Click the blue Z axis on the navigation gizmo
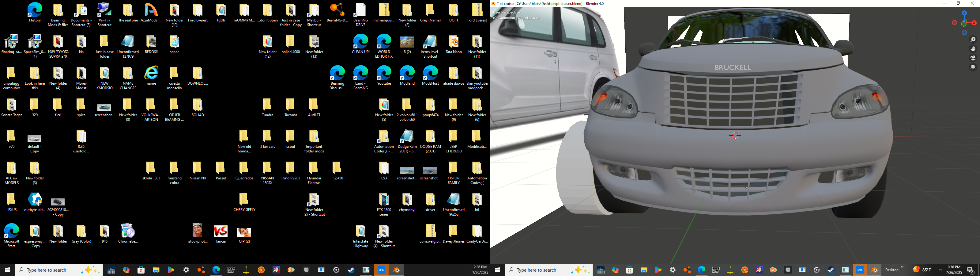Viewport: 980px width, 276px height. tap(964, 13)
